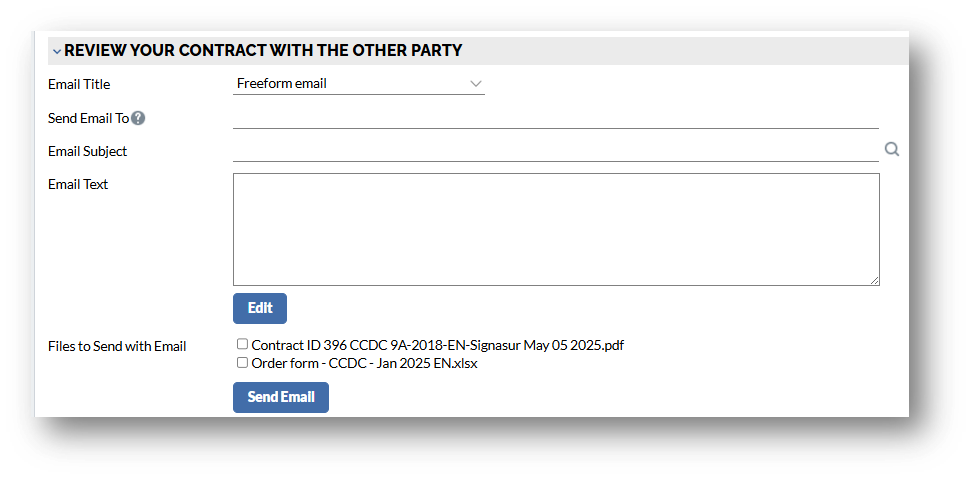This screenshot has width=971, height=479.
Task: Click the Email Text resize handle
Action: 875,281
